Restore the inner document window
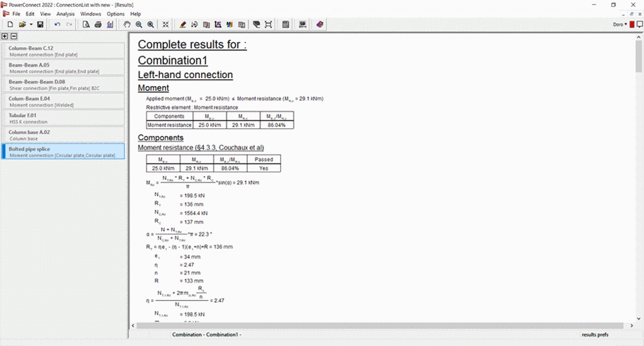The image size is (644, 346). [631, 14]
